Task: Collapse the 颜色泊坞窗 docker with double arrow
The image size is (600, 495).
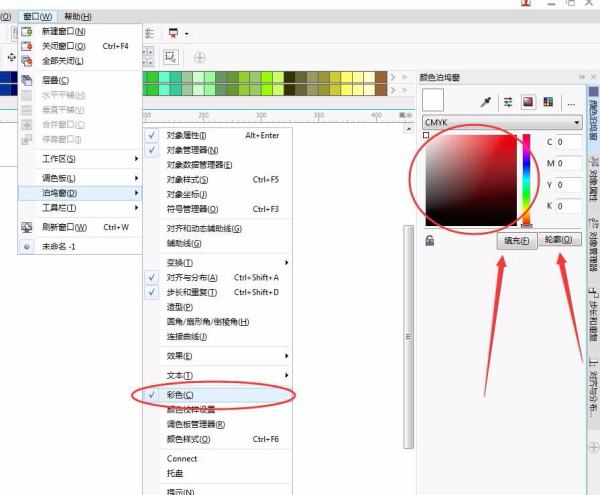Action: coord(582,77)
